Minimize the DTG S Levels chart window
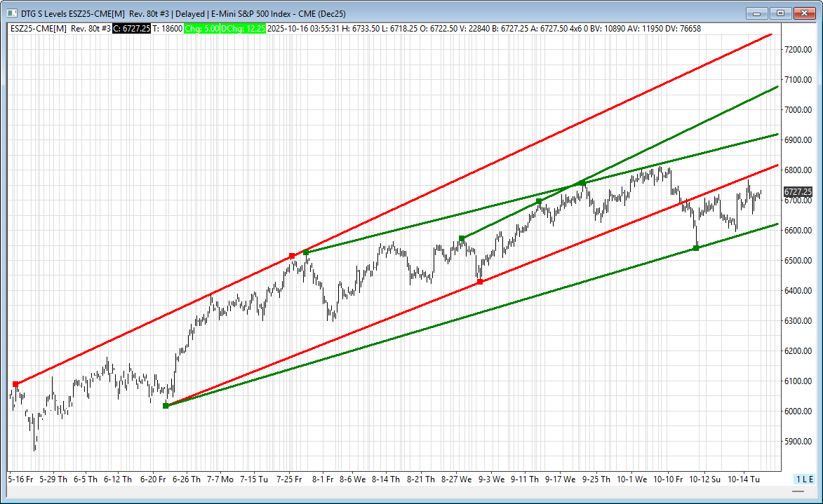 [757, 13]
